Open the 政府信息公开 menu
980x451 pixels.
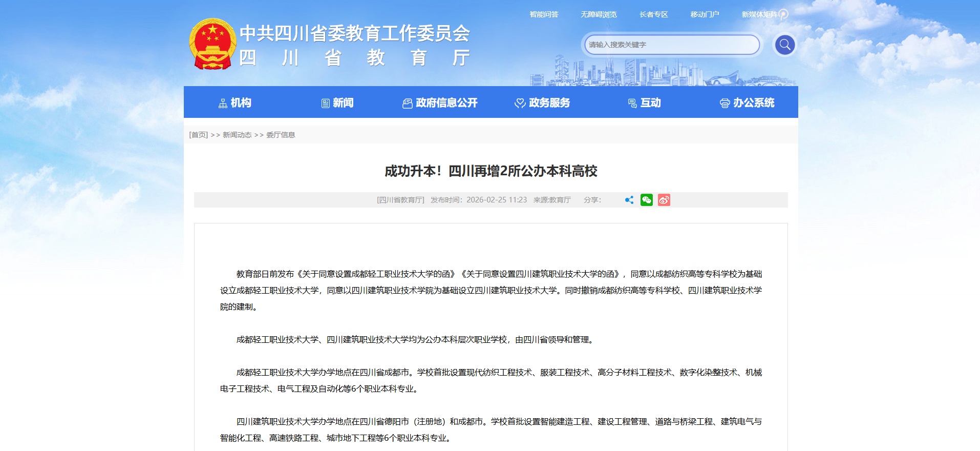[x=440, y=103]
